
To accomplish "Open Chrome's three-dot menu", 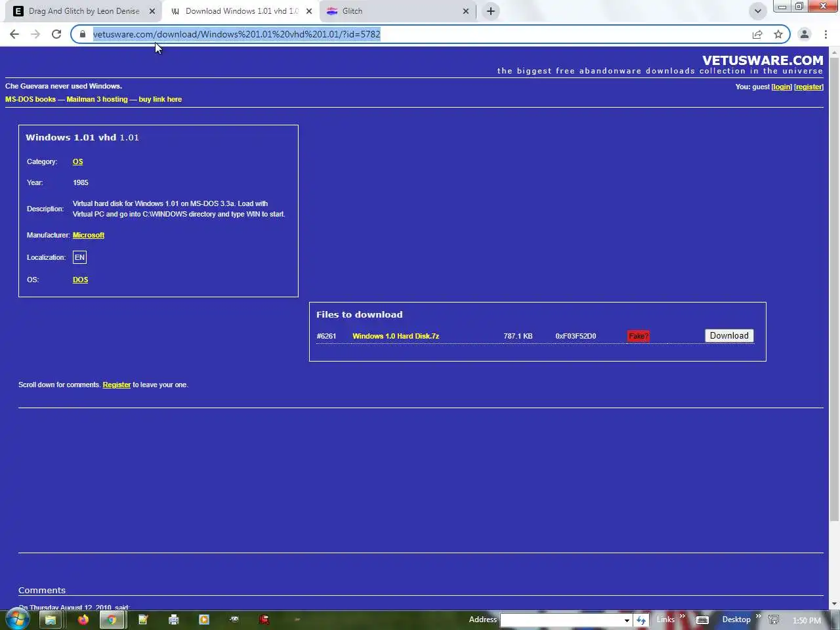I will pos(826,34).
